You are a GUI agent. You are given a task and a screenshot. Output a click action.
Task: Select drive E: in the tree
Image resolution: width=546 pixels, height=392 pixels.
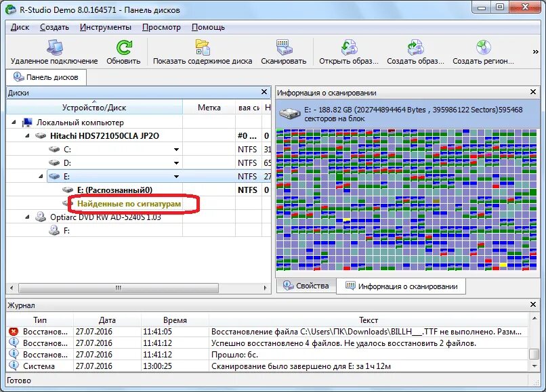coord(66,177)
